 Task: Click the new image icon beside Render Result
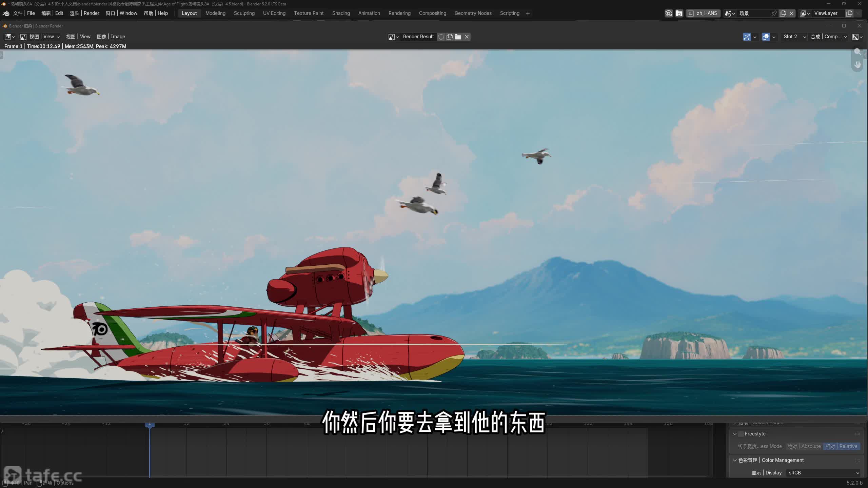coord(450,37)
